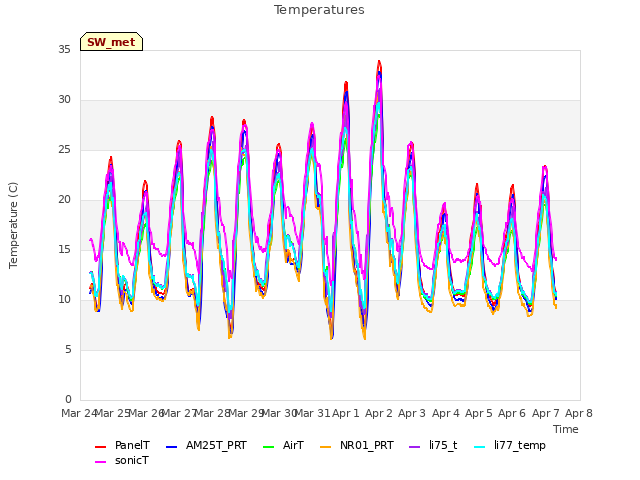
Task: Click the Apr 5 date tick label
Action: pos(479,413)
